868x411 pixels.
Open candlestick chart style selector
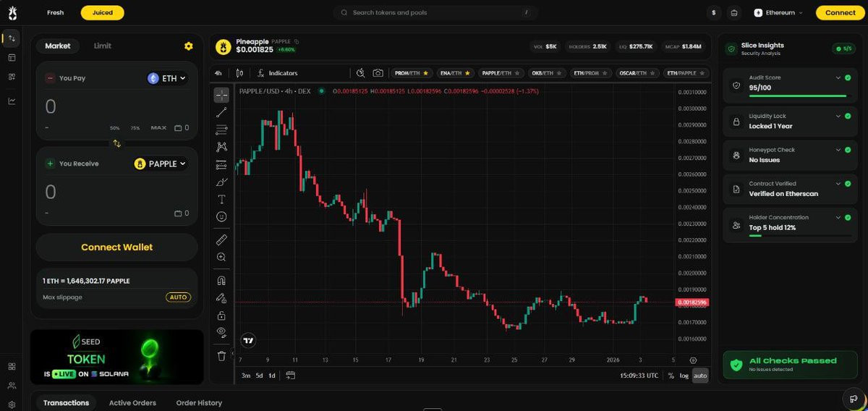click(240, 73)
